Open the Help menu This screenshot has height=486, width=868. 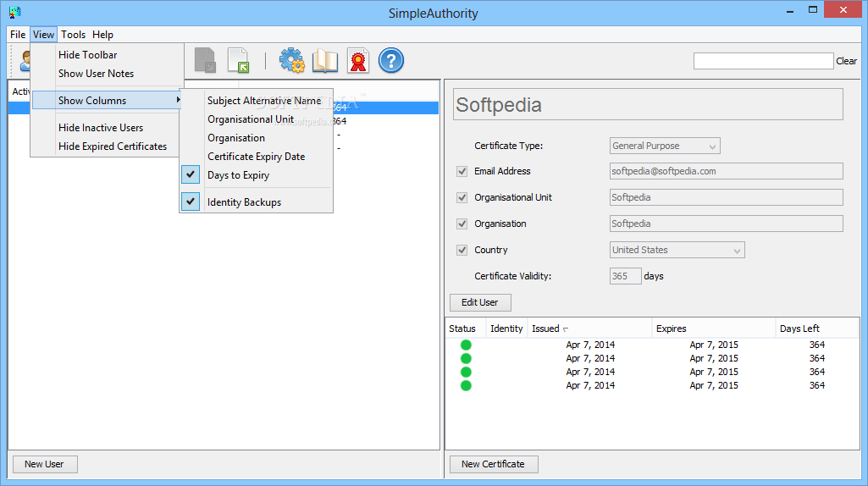pos(103,35)
